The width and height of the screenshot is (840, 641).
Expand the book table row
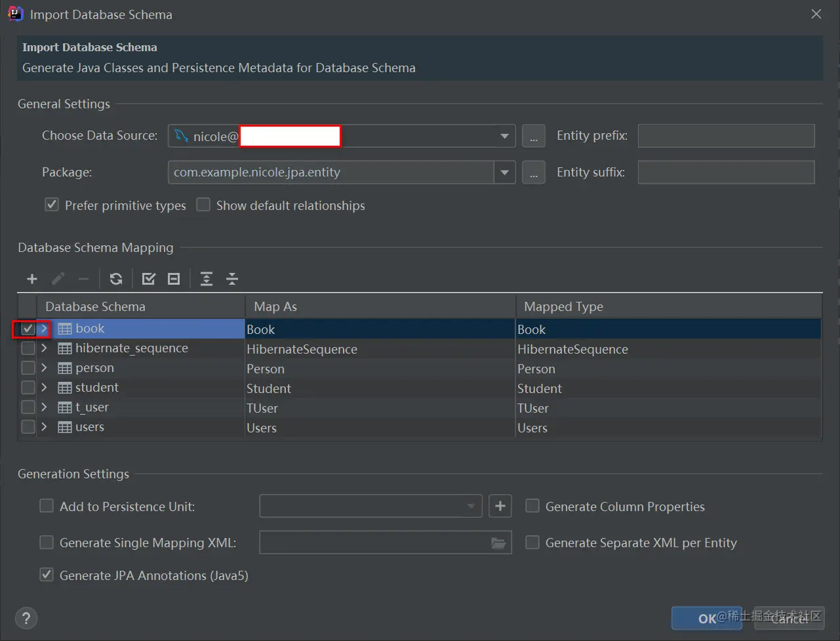(44, 329)
